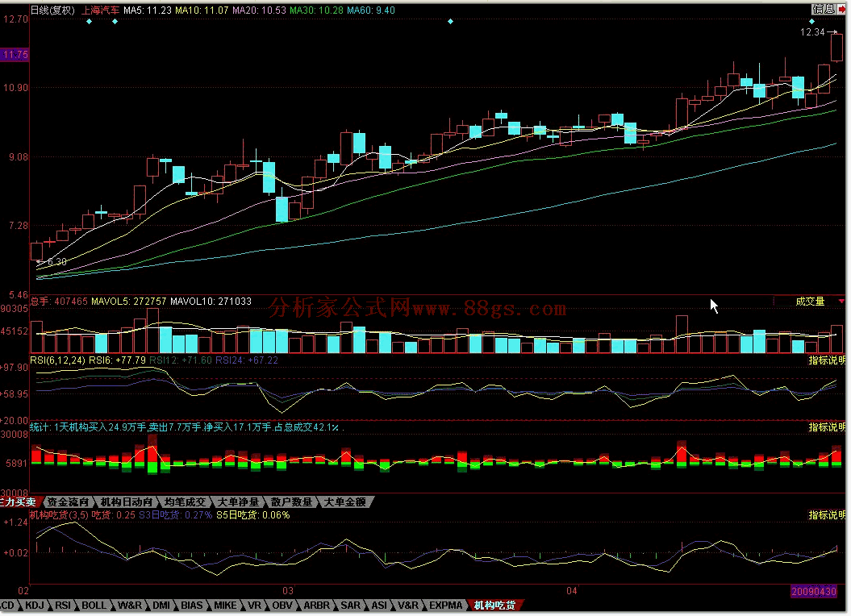Image resolution: width=851 pixels, height=616 pixels.
Task: Click the MA60: 9.40 value
Action: click(371, 10)
